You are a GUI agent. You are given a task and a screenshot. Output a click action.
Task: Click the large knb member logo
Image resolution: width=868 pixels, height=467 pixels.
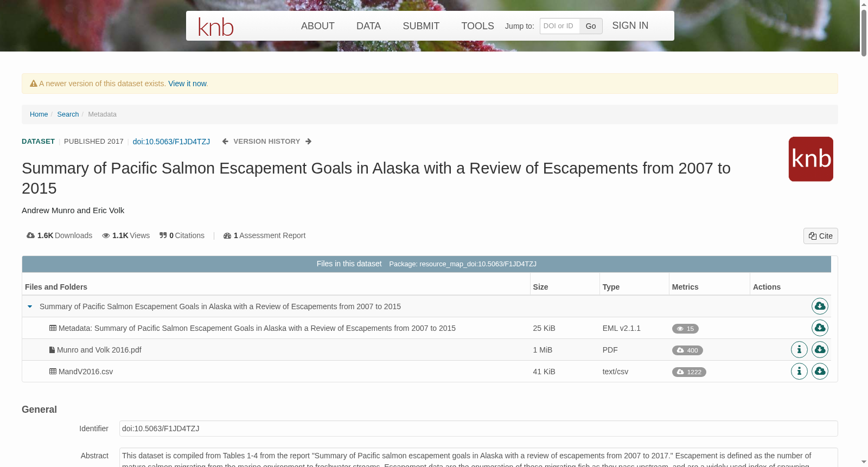click(810, 159)
